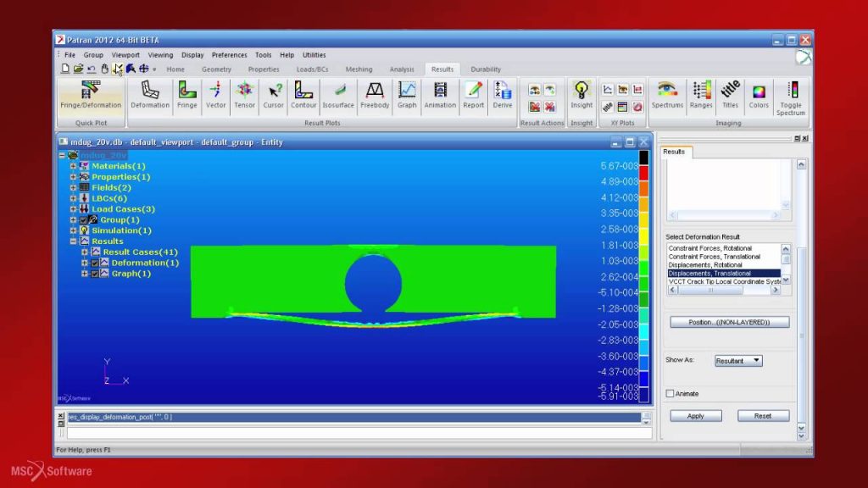
Task: Select 'Displacements, Translational' in deformation result list
Action: (x=724, y=274)
